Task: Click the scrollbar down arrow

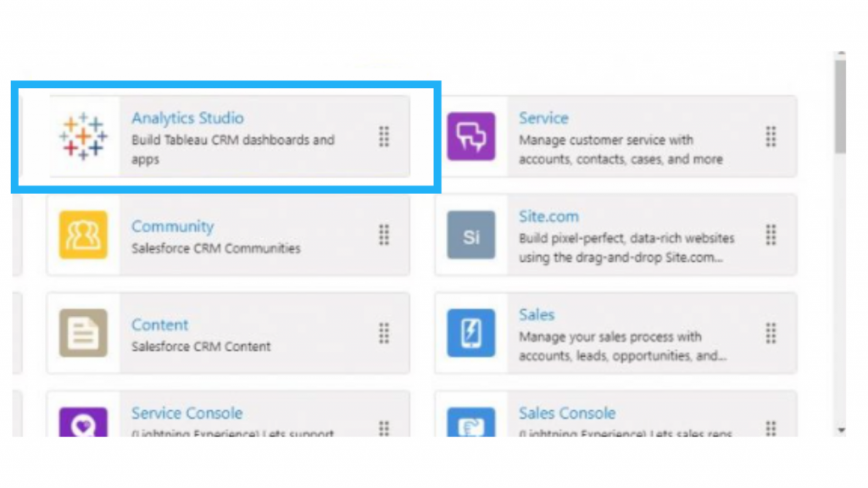Action: (x=842, y=430)
